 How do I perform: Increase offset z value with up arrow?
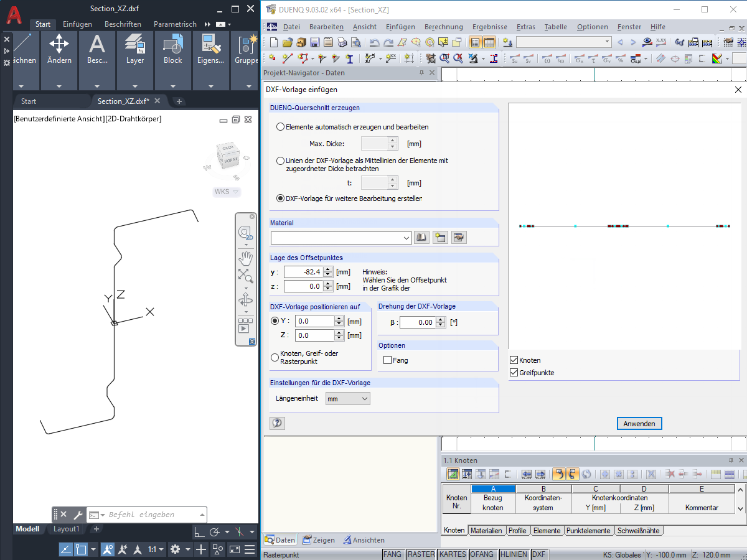pyautogui.click(x=328, y=284)
